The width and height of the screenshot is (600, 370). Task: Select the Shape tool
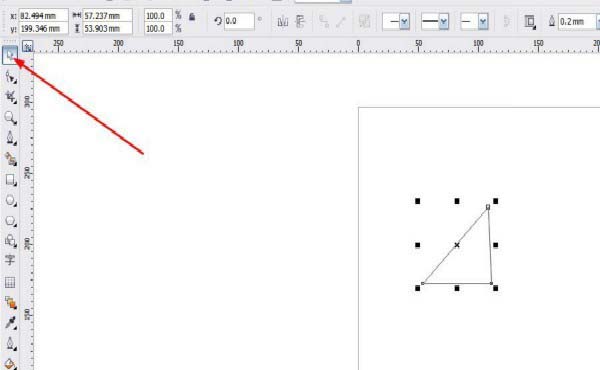coord(10,77)
